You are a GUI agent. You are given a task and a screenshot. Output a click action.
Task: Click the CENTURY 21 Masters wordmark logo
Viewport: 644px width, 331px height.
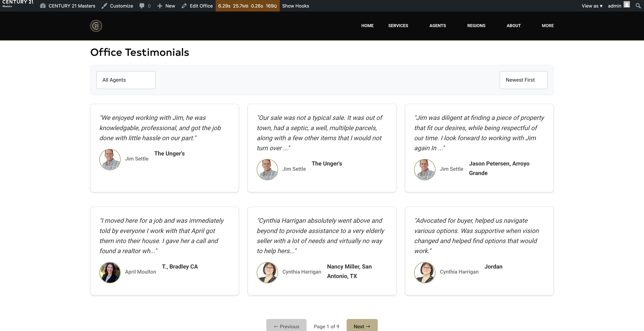coord(18,4)
